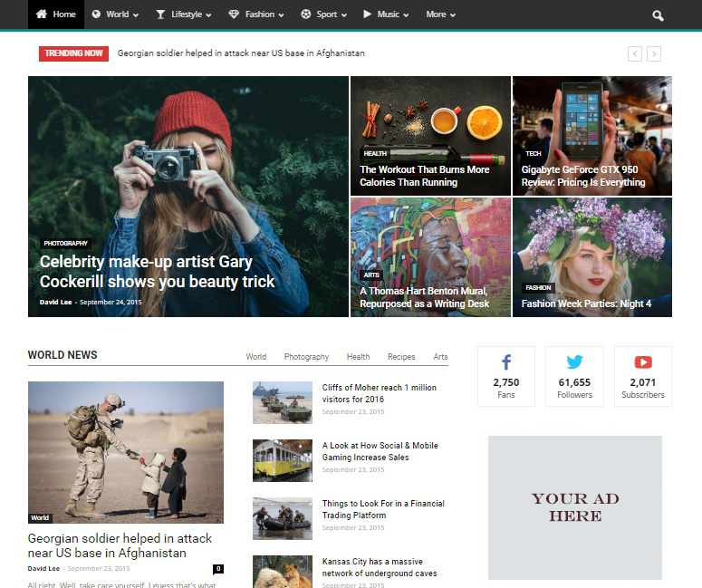The width and height of the screenshot is (702, 588).
Task: Select the Recipes tab in World News
Action: pos(401,357)
